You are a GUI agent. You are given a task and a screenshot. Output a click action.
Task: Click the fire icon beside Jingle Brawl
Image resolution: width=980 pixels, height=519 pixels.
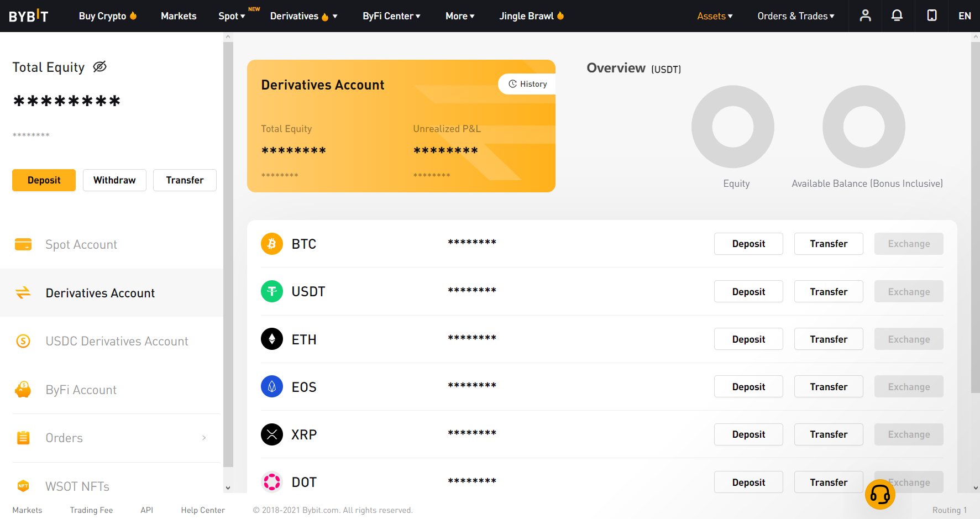pyautogui.click(x=560, y=15)
